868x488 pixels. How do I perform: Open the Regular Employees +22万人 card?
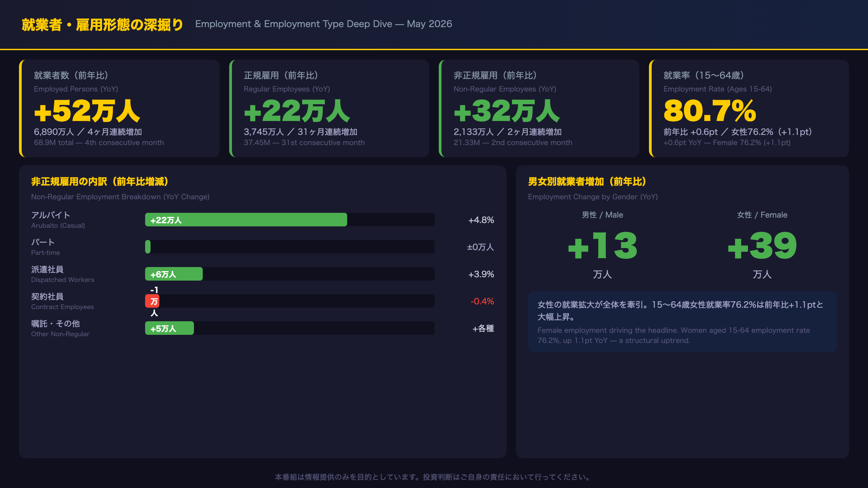[x=329, y=108]
